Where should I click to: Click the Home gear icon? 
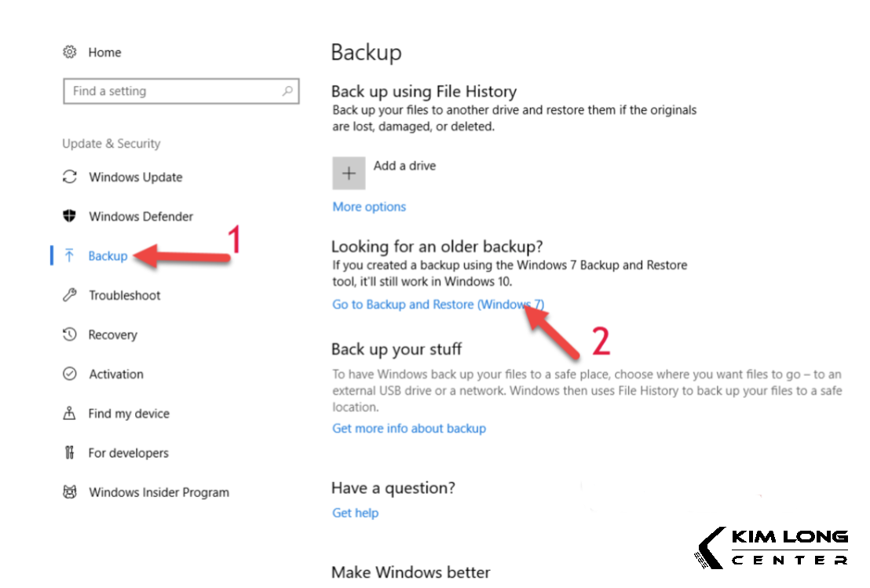[70, 53]
